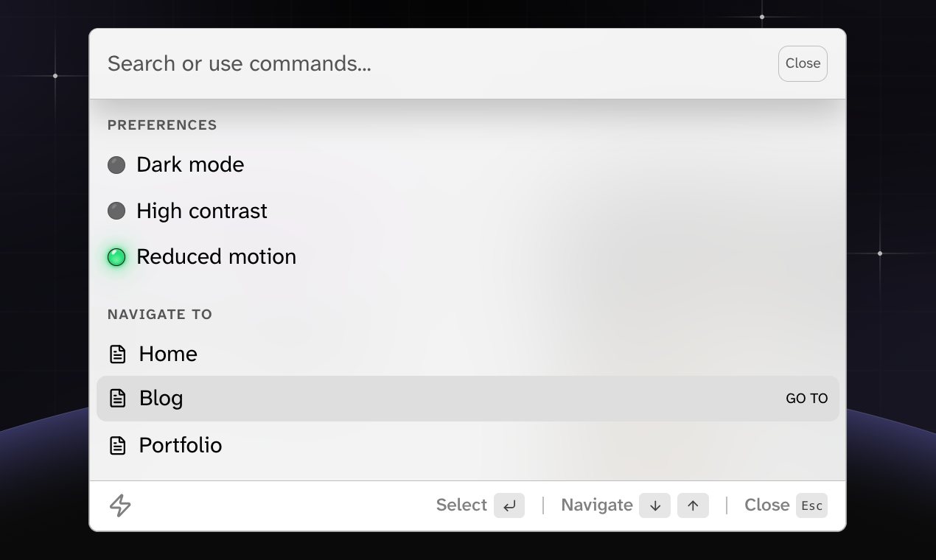Click the document icon beside Home
936x560 pixels.
pyautogui.click(x=118, y=354)
